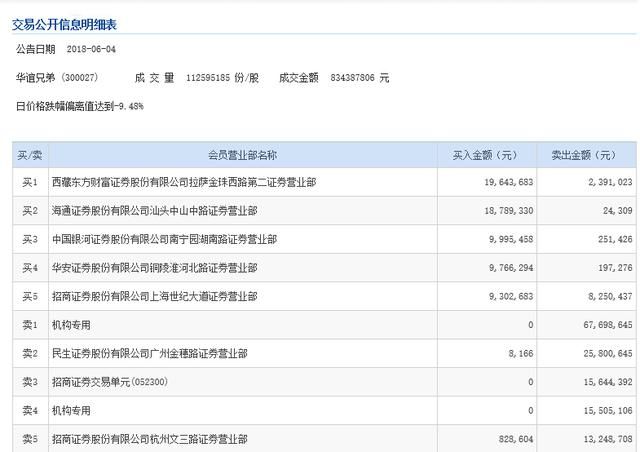The width and height of the screenshot is (640, 452).
Task: Select turnover value 834387806
Action: (x=352, y=78)
